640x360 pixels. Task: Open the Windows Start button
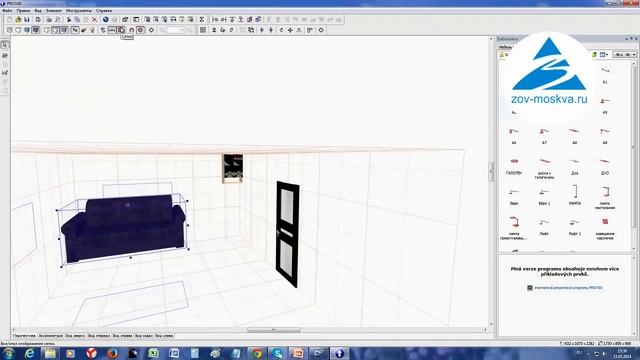[9, 353]
